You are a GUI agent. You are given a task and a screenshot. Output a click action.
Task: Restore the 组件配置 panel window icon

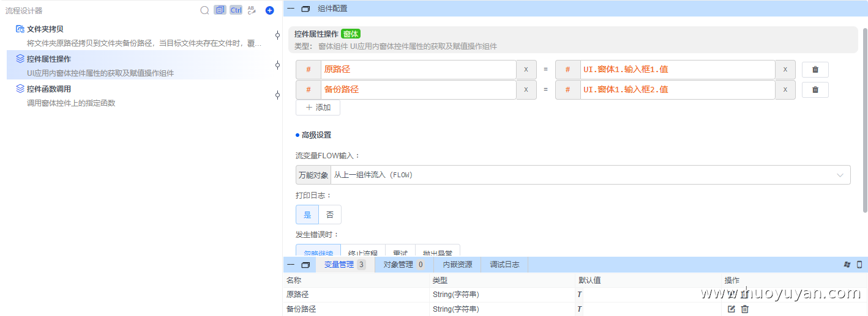coord(305,9)
